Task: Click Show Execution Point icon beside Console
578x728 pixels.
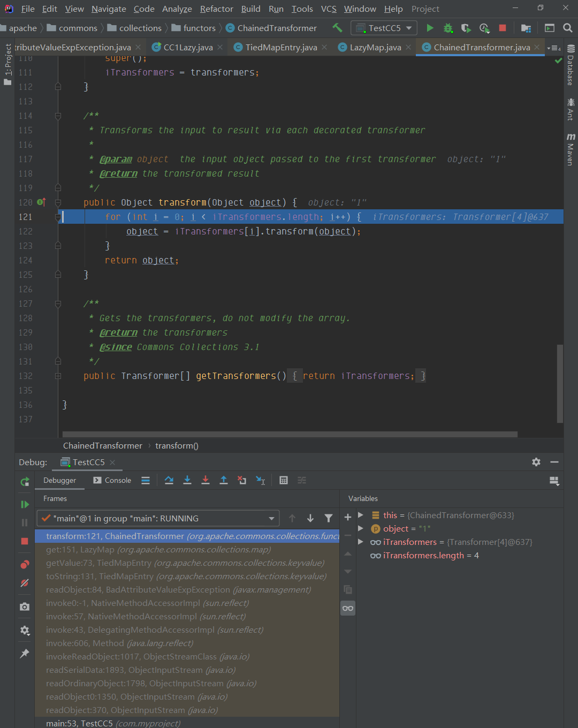Action: 146,480
